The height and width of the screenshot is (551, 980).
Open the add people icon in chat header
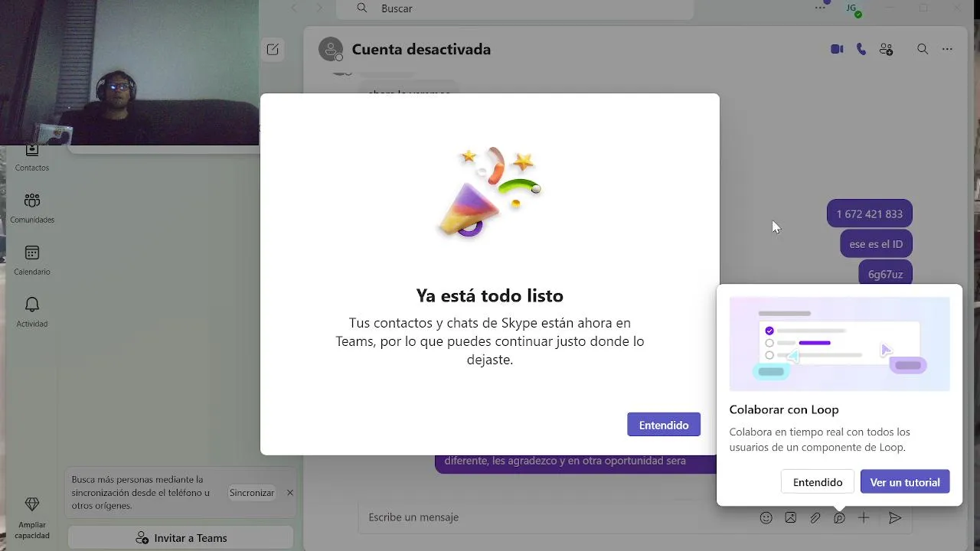pos(887,49)
